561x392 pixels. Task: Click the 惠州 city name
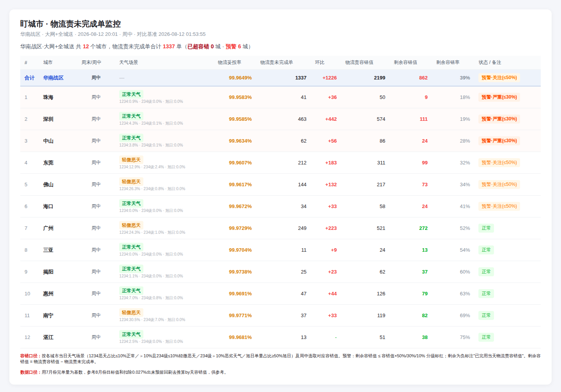click(x=48, y=294)
